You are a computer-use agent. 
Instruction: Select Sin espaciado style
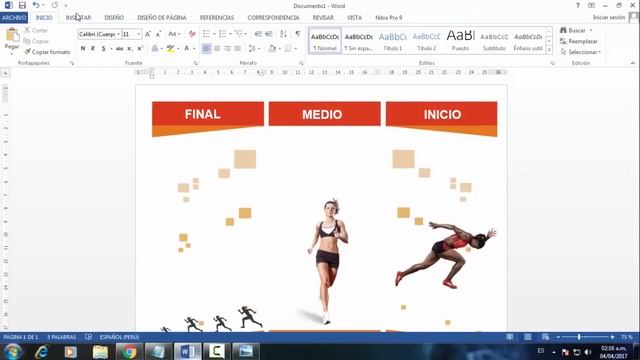(358, 40)
